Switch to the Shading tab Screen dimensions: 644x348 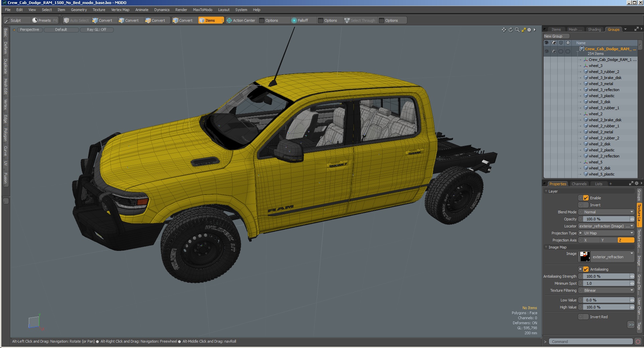[594, 29]
